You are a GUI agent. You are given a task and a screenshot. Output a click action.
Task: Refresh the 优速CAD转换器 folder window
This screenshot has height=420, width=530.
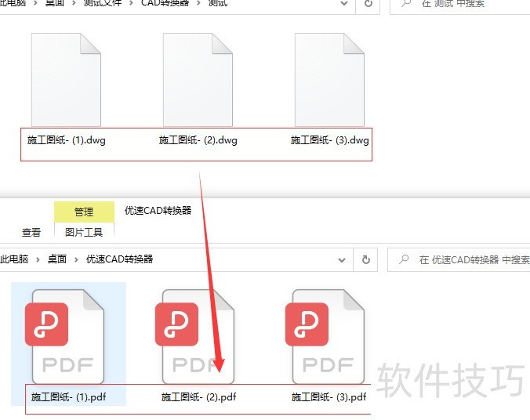365,259
